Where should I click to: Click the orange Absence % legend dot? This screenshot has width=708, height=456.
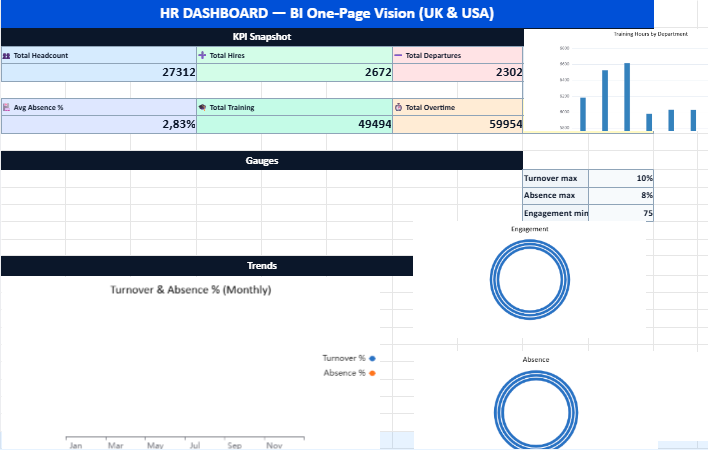pyautogui.click(x=372, y=373)
